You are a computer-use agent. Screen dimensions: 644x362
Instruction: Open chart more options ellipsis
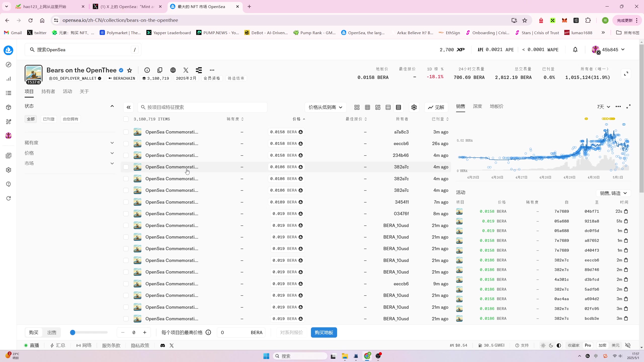[x=618, y=107]
